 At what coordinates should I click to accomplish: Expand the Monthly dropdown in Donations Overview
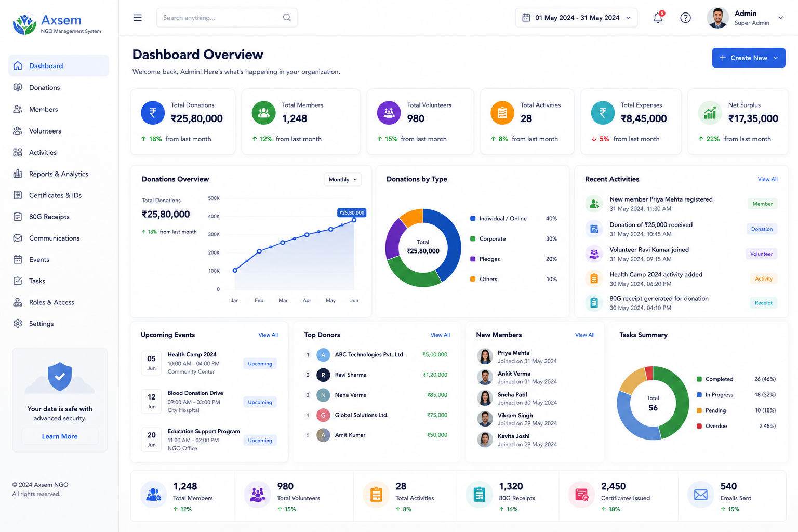342,179
